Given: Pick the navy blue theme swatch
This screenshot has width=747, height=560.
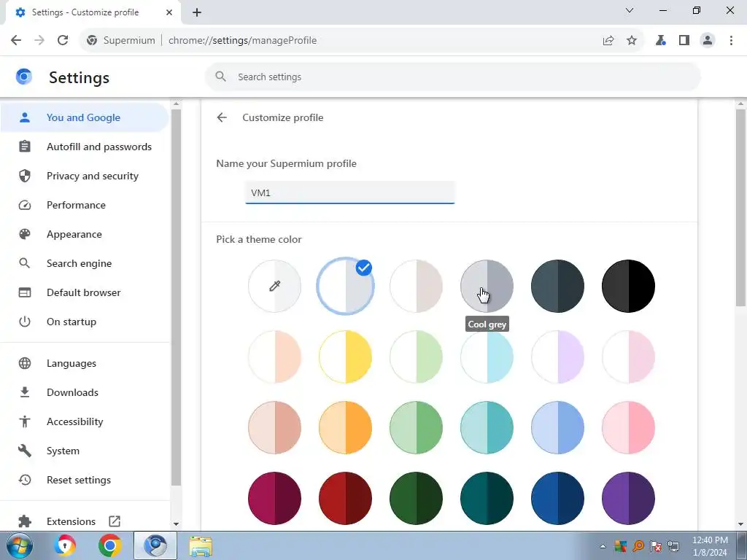Looking at the screenshot, I should click(x=557, y=498).
